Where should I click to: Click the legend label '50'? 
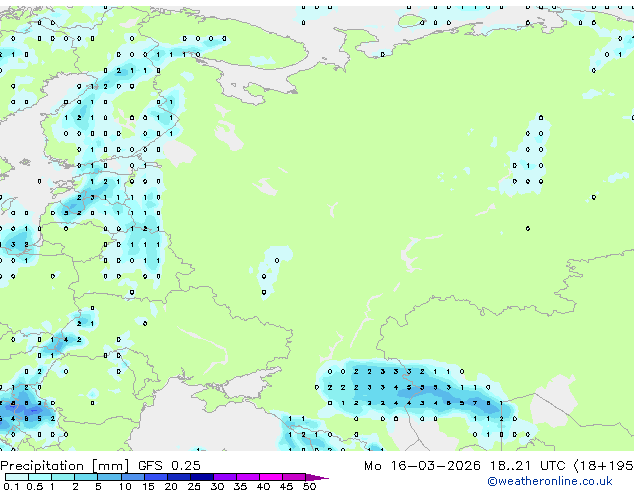(310, 486)
